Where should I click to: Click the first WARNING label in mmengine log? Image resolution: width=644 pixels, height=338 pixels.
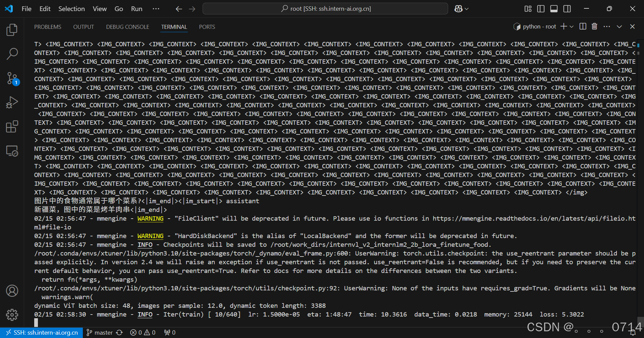pos(150,219)
